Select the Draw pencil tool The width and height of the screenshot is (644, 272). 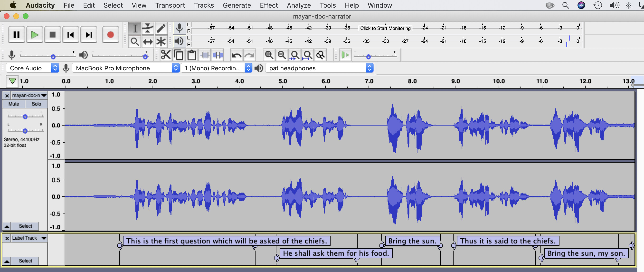[x=161, y=28]
